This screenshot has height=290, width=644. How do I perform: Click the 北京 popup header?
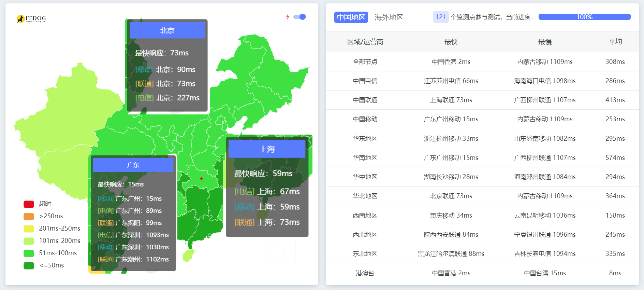(x=167, y=30)
